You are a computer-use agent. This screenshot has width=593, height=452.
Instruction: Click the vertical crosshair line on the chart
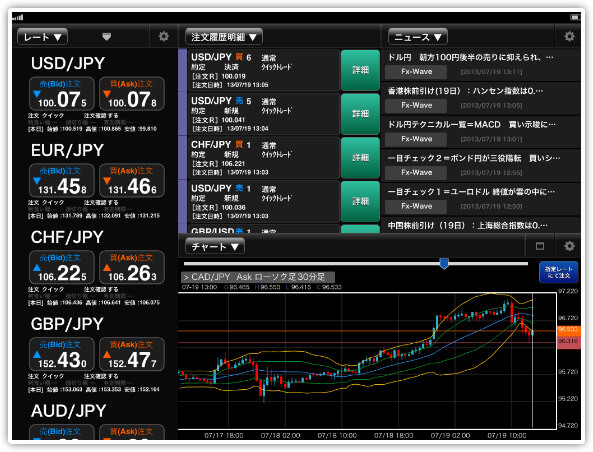point(532,360)
